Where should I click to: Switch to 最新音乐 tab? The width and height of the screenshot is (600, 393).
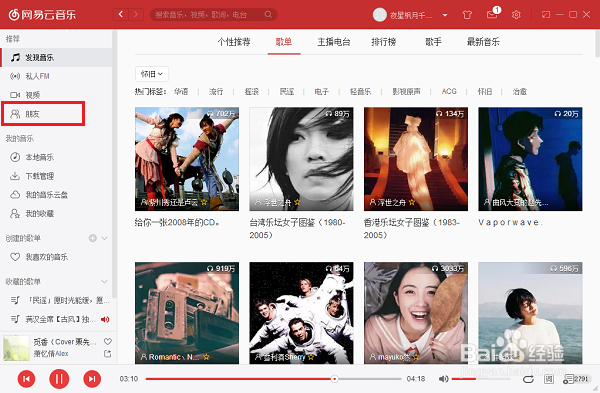coord(483,42)
